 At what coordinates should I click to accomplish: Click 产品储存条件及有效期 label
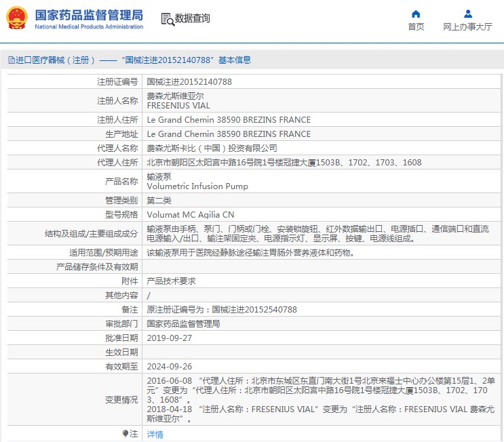(x=97, y=267)
